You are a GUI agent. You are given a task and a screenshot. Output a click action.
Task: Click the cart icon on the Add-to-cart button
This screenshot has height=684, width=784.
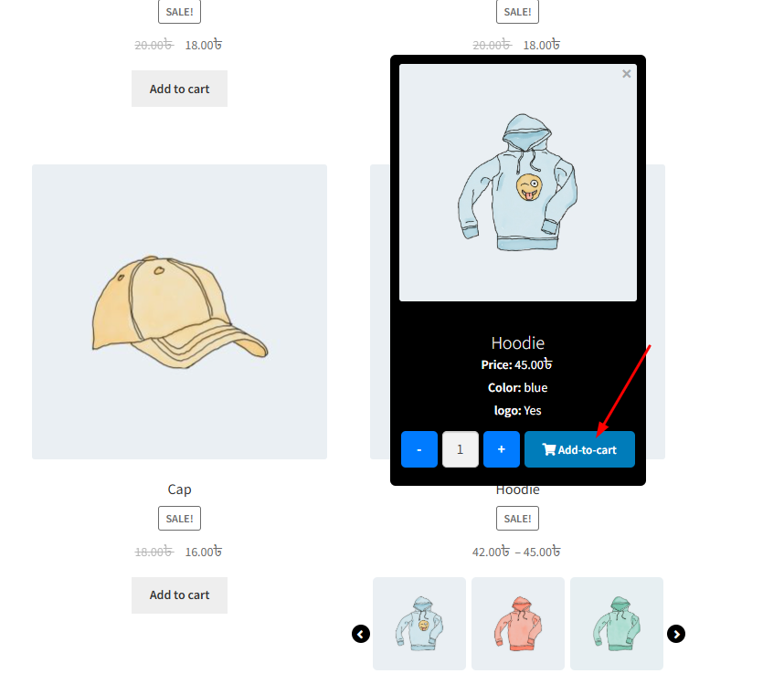click(549, 449)
